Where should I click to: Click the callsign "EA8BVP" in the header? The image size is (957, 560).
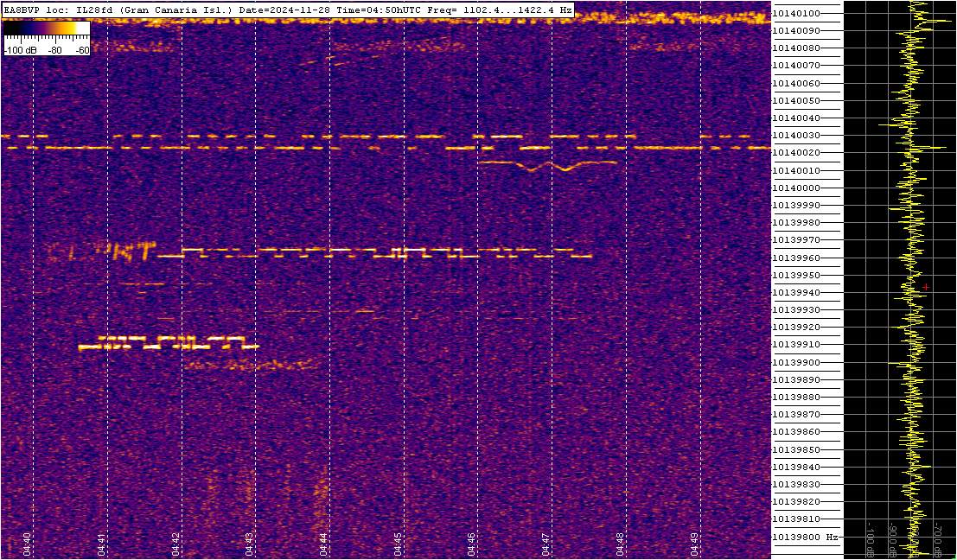(20, 10)
